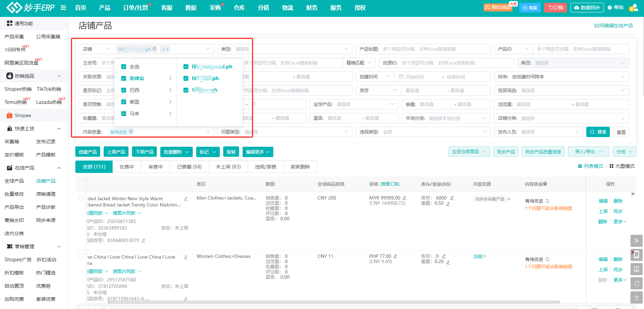Switch to 大图模式 grid view
This screenshot has width=644, height=309.
tap(622, 166)
